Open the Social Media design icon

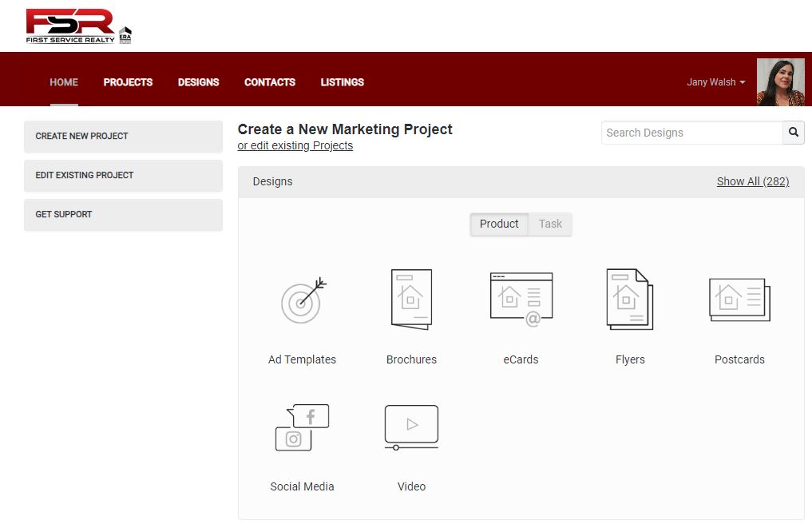(302, 428)
